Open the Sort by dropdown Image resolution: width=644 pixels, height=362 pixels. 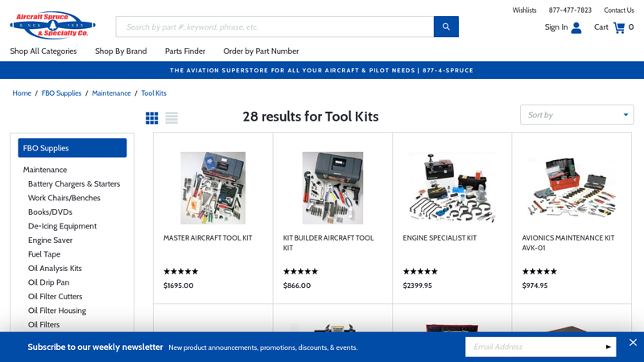pyautogui.click(x=576, y=114)
